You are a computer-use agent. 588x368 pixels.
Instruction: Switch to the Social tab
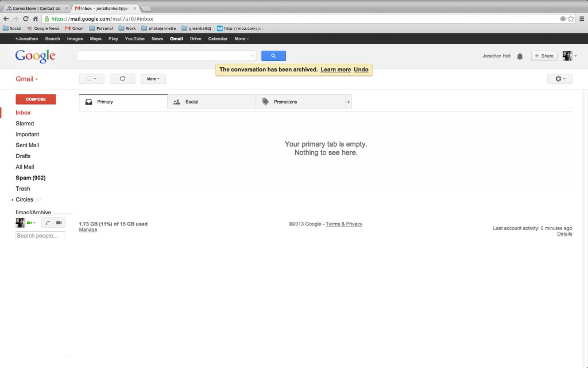point(212,102)
